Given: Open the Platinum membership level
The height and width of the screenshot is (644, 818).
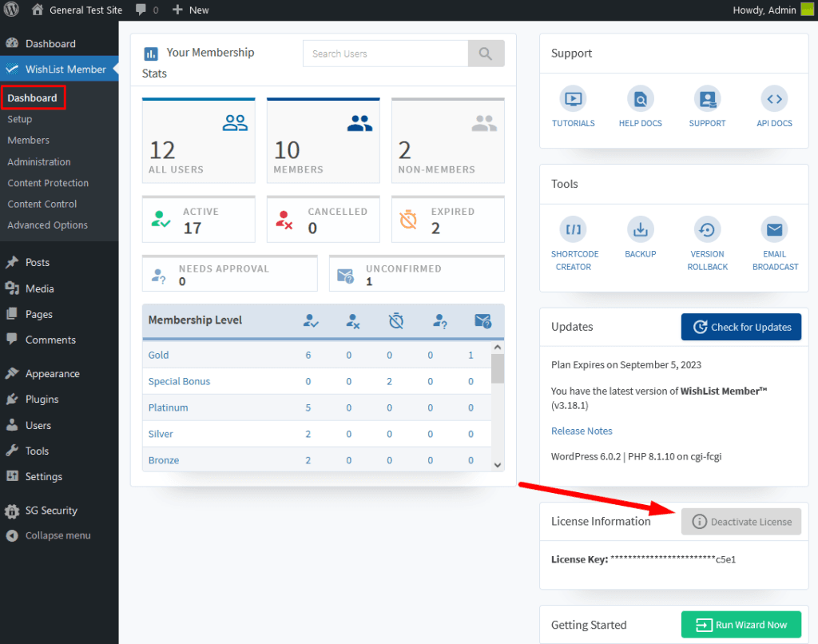Looking at the screenshot, I should (x=168, y=407).
